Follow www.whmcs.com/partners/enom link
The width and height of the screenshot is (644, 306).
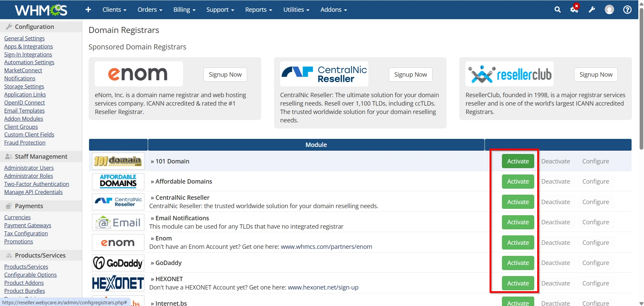(x=326, y=246)
